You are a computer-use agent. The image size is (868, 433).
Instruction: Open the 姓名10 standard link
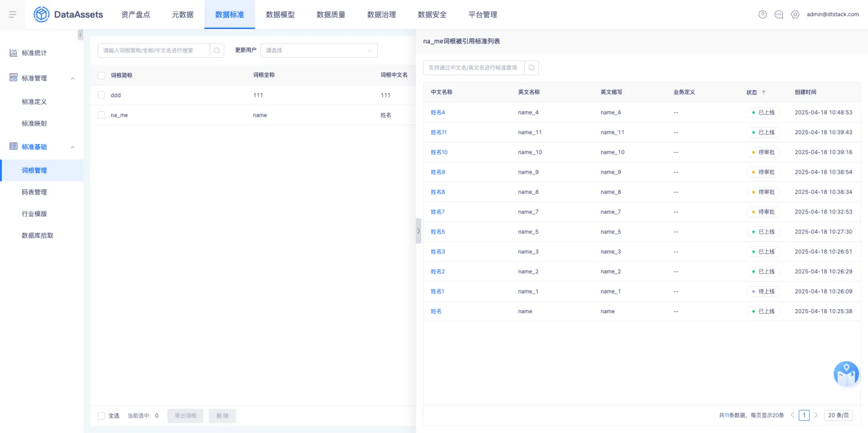[x=439, y=152]
